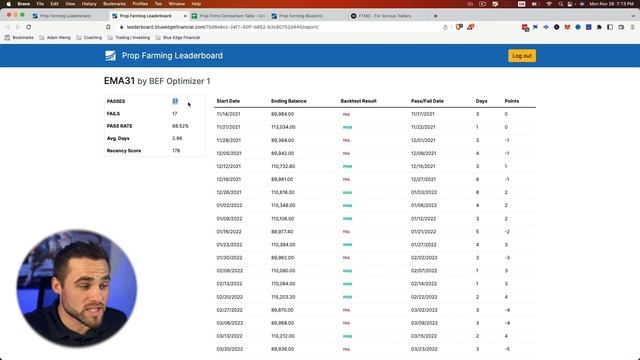
Task: Click the PASSES value 37
Action: [175, 101]
